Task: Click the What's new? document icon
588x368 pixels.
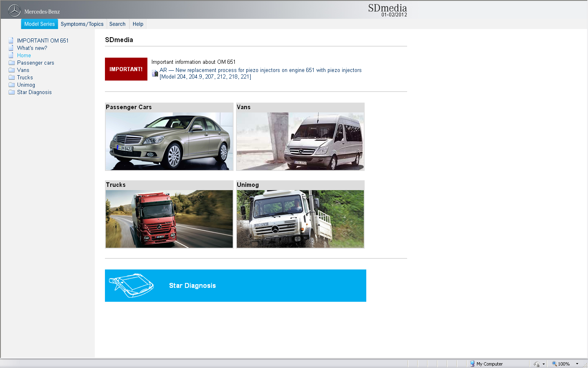Action: tap(11, 48)
